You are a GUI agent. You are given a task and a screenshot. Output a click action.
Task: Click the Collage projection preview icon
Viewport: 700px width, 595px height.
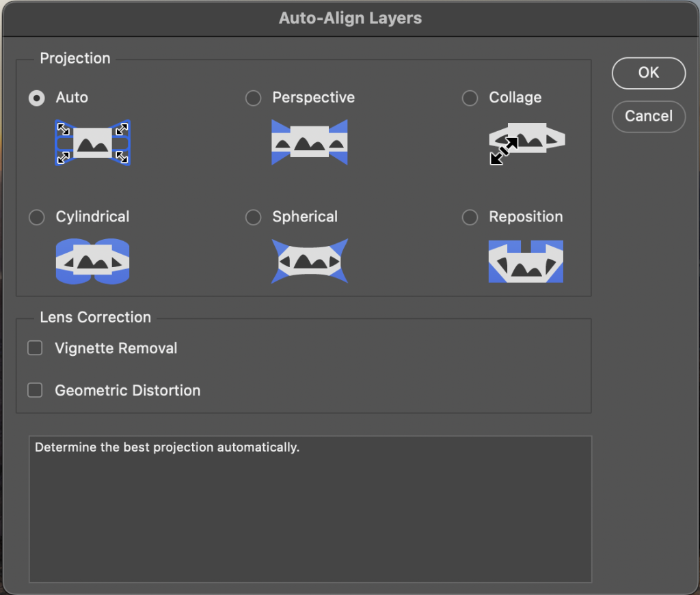(x=526, y=143)
